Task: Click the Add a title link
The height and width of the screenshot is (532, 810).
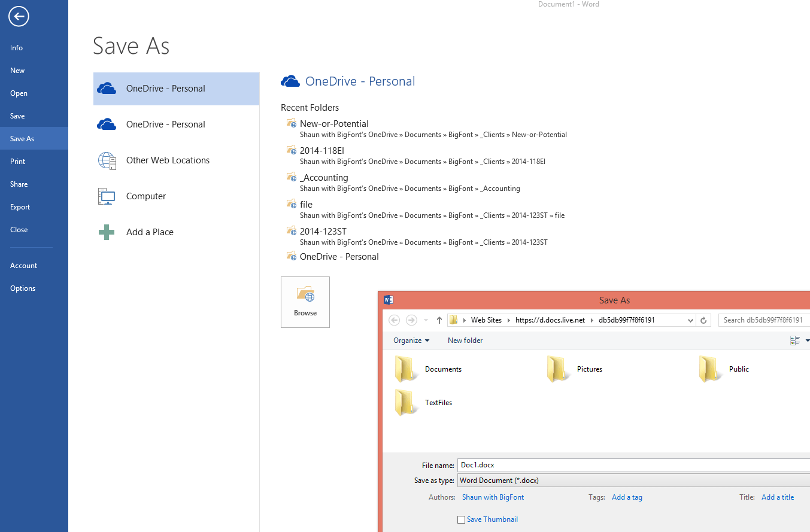Action: [778, 497]
